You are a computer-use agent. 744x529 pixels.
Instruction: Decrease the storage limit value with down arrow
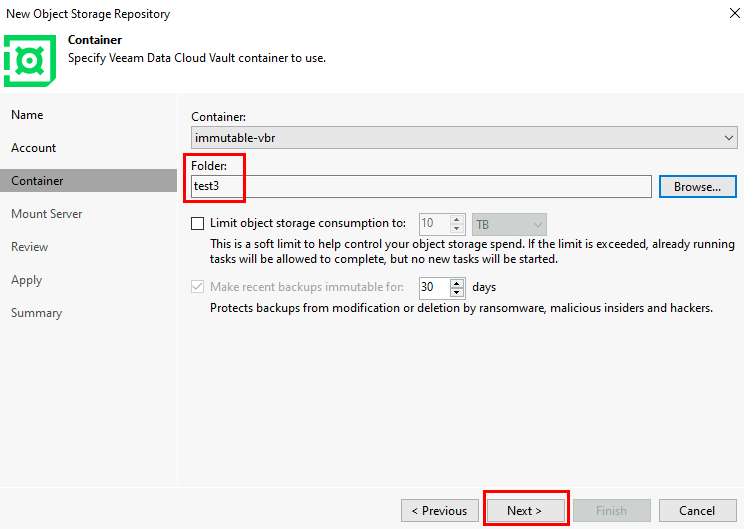click(x=456, y=229)
